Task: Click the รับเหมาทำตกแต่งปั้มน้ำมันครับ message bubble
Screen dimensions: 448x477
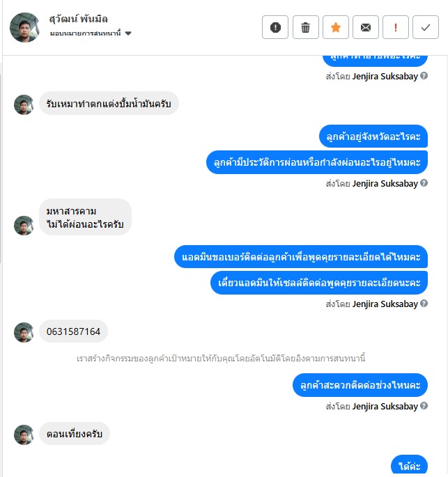Action: point(109,104)
